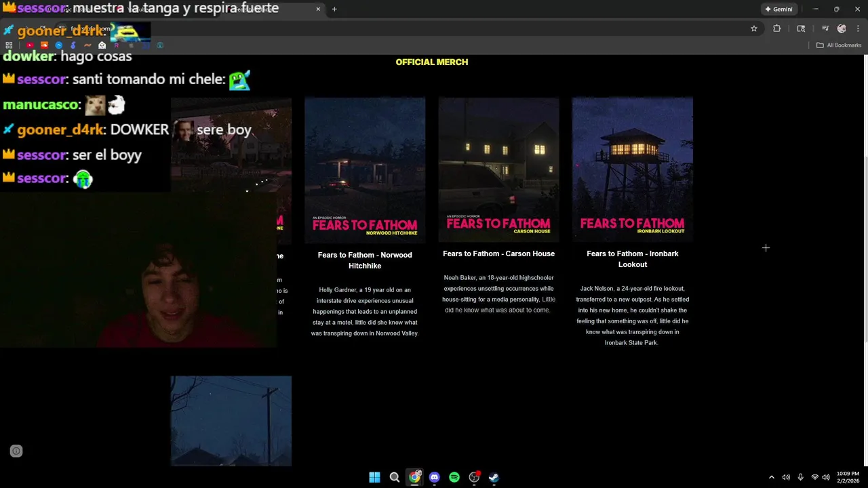Bookmark this page with the star icon

click(753, 28)
